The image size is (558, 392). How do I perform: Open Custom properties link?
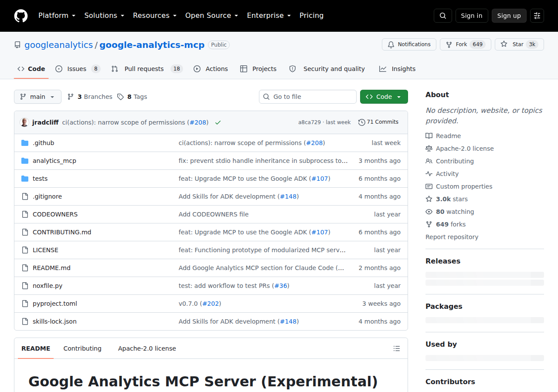459,186
